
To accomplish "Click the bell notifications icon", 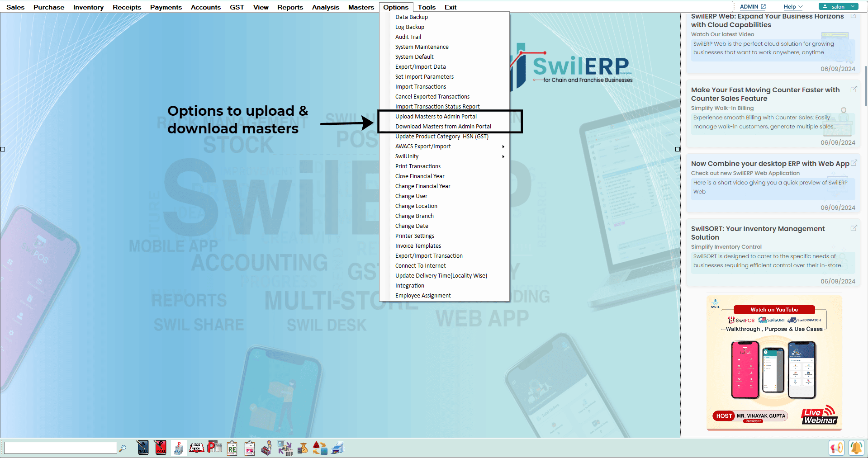I will pyautogui.click(x=856, y=448).
